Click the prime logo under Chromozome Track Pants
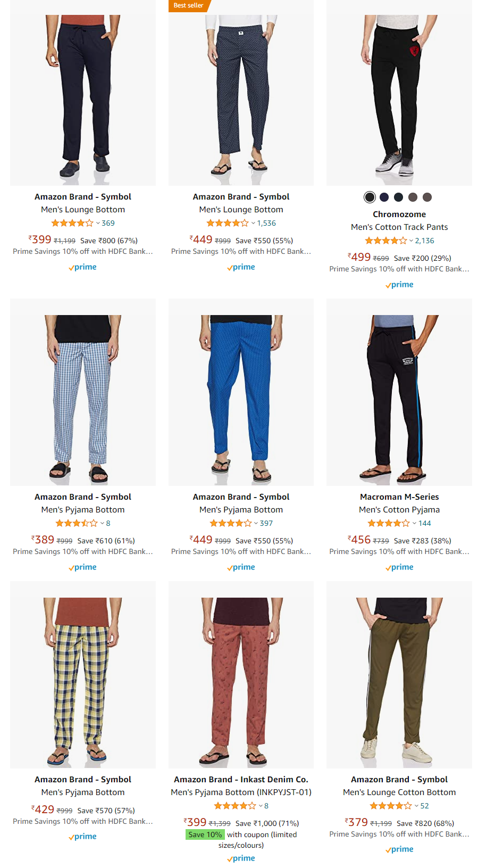 399,285
